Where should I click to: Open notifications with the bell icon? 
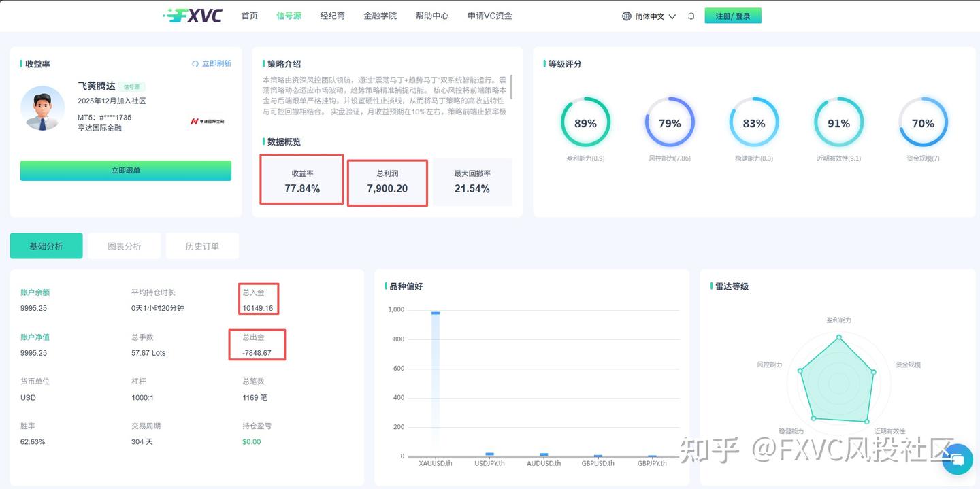pyautogui.click(x=691, y=15)
